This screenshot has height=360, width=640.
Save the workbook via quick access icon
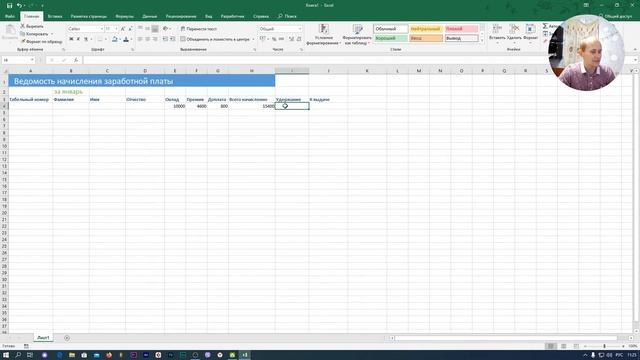9,5
